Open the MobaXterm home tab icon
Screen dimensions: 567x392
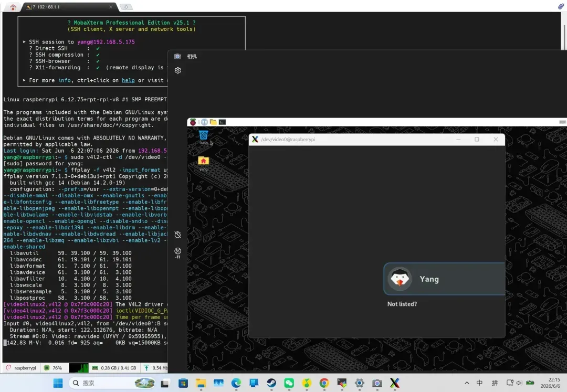pos(13,7)
